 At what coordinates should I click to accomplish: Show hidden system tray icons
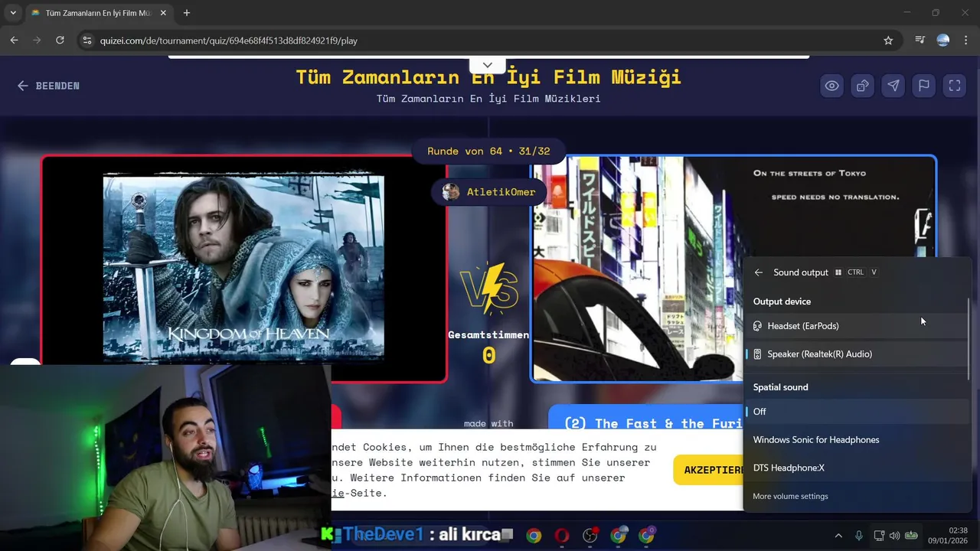(x=838, y=536)
